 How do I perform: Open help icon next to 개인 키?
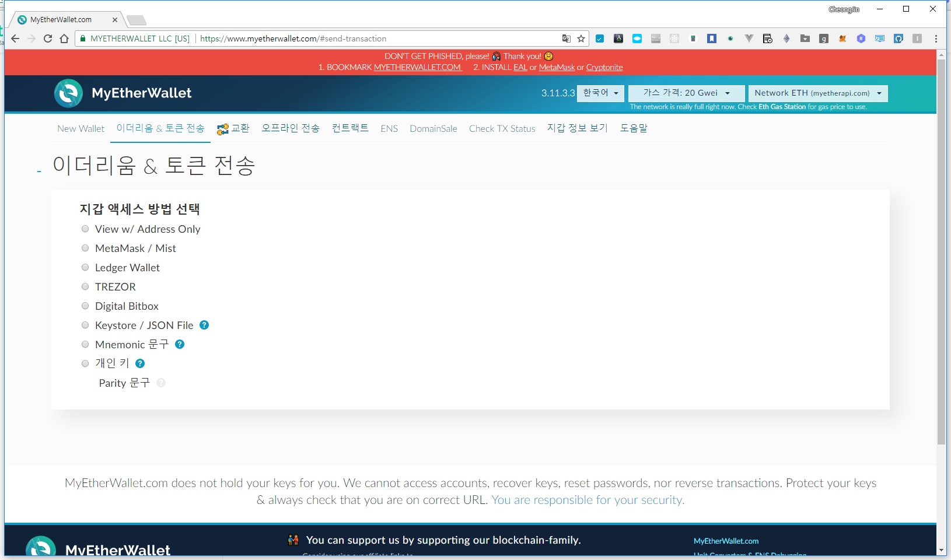point(140,363)
